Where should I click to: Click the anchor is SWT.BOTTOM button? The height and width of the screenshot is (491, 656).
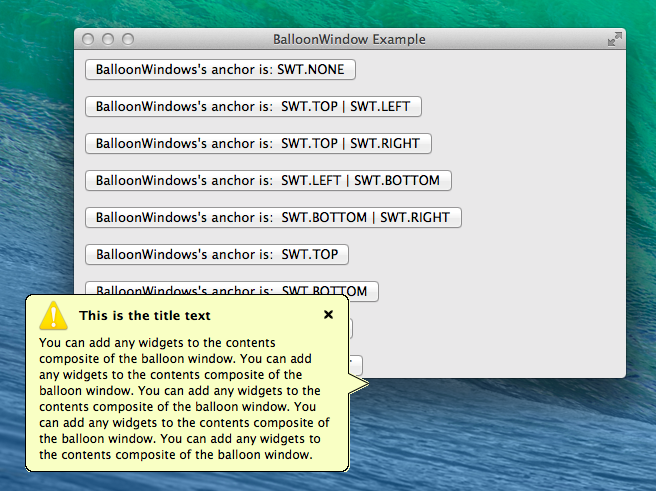(232, 289)
